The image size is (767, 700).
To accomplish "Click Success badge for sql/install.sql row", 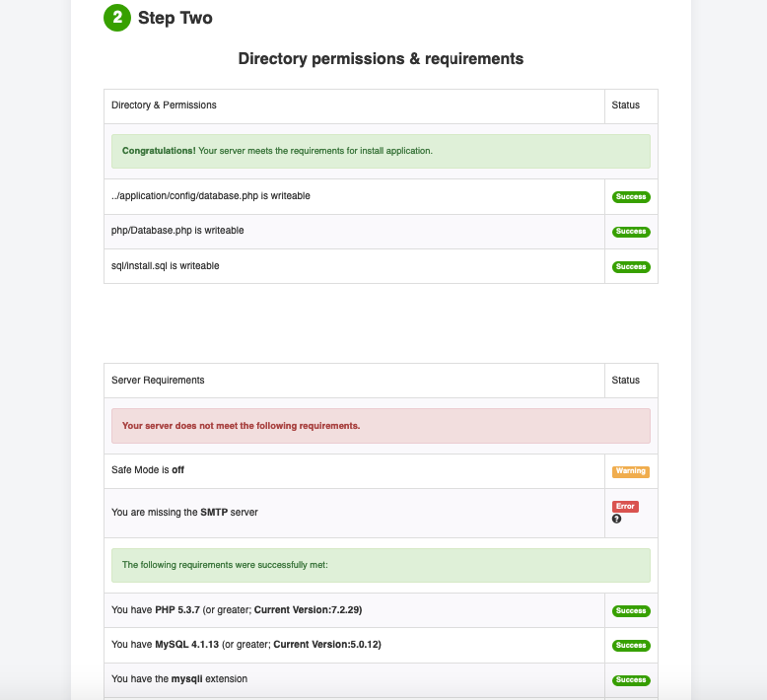I will click(x=631, y=266).
